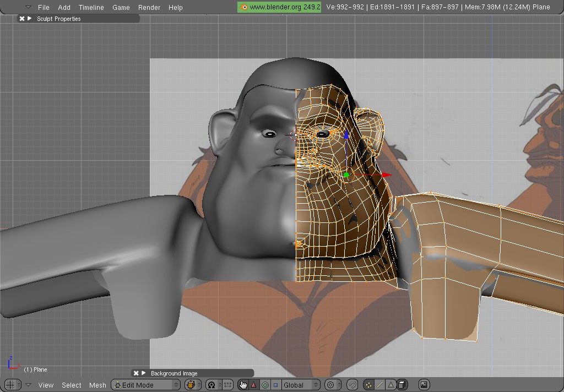The image size is (564, 392).
Task: Select the translate manipulator triangle icon
Action: pyautogui.click(x=254, y=385)
